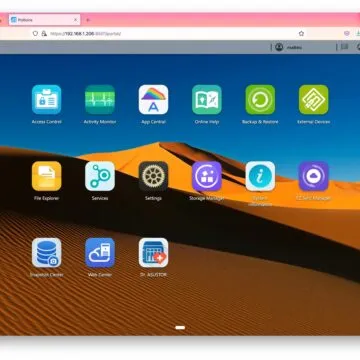The image size is (360, 360).
Task: Close the Portal browser tab
Action: (x=75, y=20)
